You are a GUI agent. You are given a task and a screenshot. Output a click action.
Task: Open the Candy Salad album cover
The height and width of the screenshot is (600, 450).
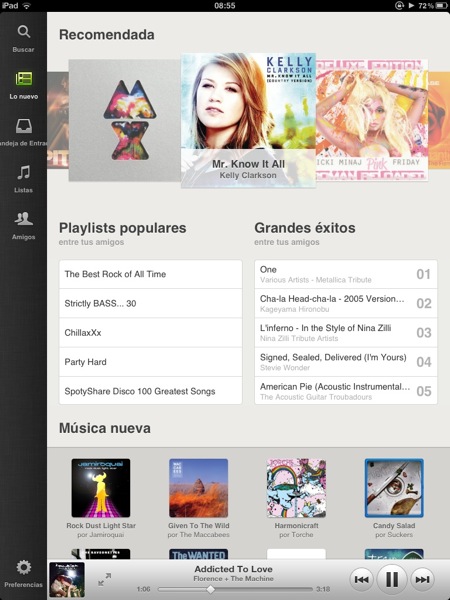pos(394,488)
